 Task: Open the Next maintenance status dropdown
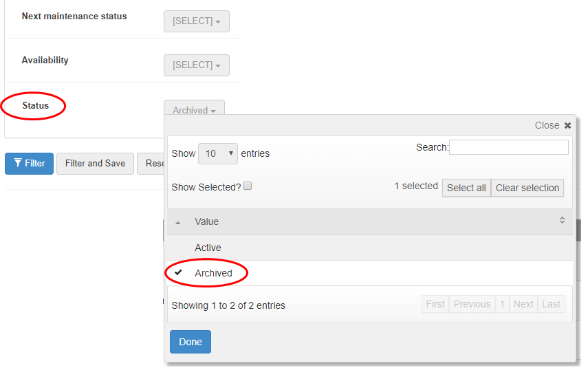tap(196, 21)
